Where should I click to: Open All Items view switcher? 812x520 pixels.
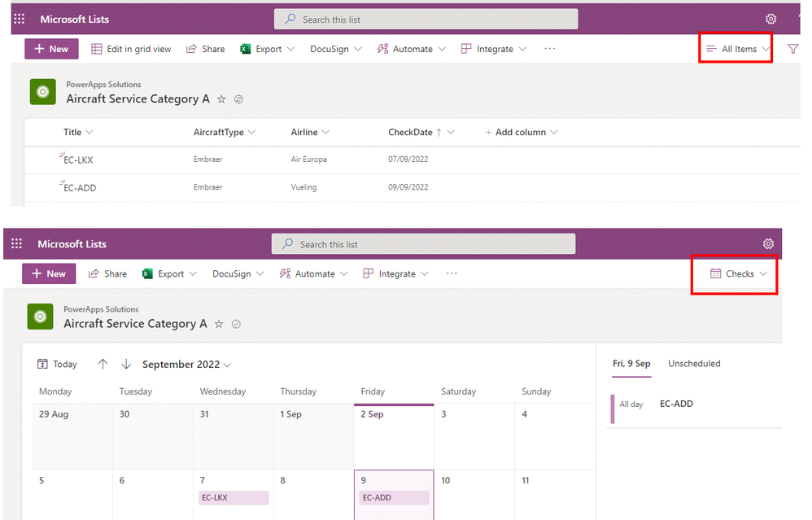[x=737, y=49]
